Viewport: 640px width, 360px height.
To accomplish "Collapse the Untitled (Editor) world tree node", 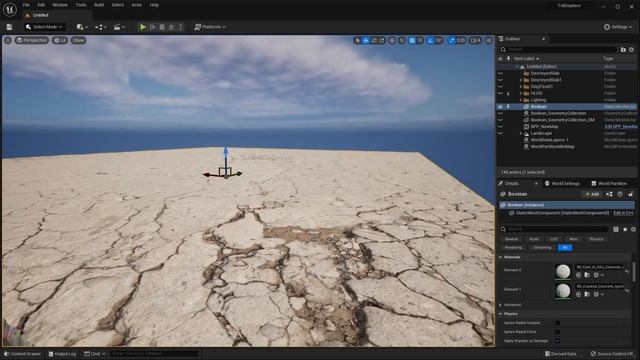I will tap(517, 67).
